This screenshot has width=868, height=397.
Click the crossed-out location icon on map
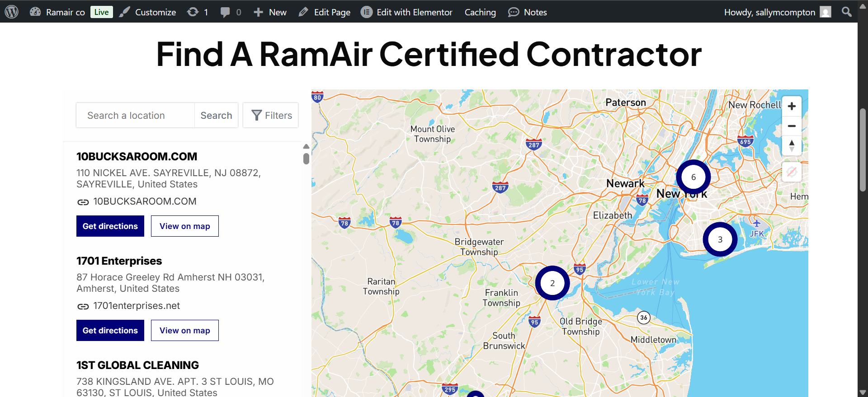[x=792, y=172]
